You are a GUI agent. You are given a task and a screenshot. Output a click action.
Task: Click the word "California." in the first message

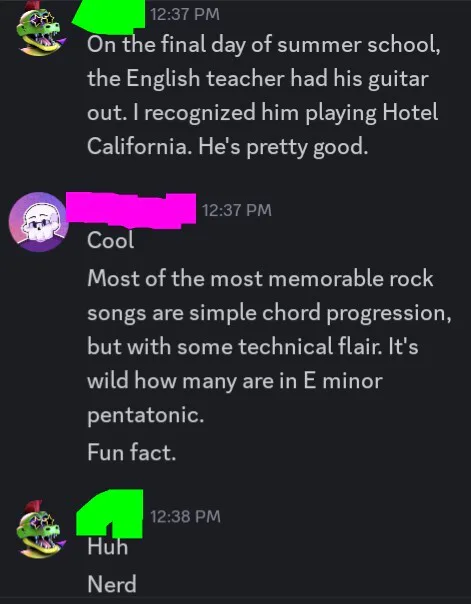pyautogui.click(x=139, y=146)
